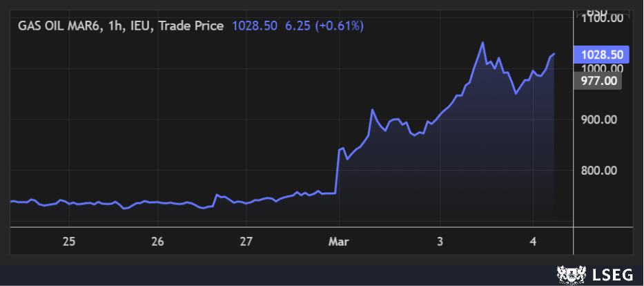Screen dimensions: 644x286
Task: Select the 4 date on time axis
Action: point(533,242)
